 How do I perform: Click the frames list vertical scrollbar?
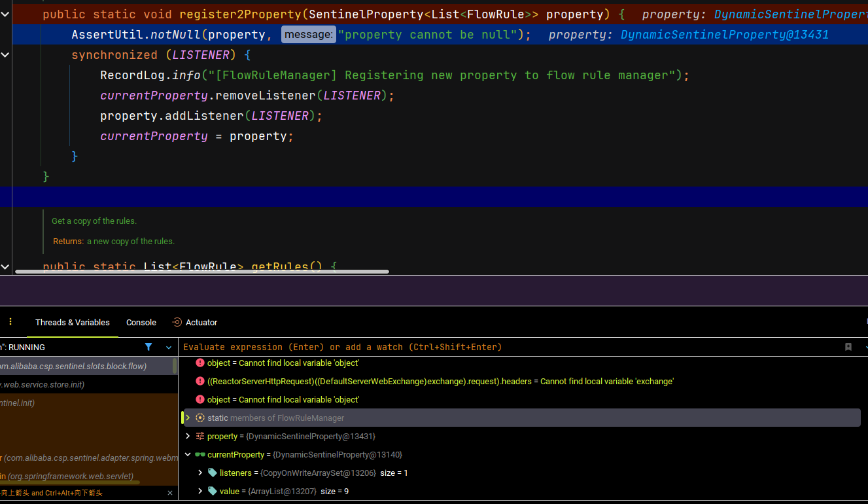175,366
